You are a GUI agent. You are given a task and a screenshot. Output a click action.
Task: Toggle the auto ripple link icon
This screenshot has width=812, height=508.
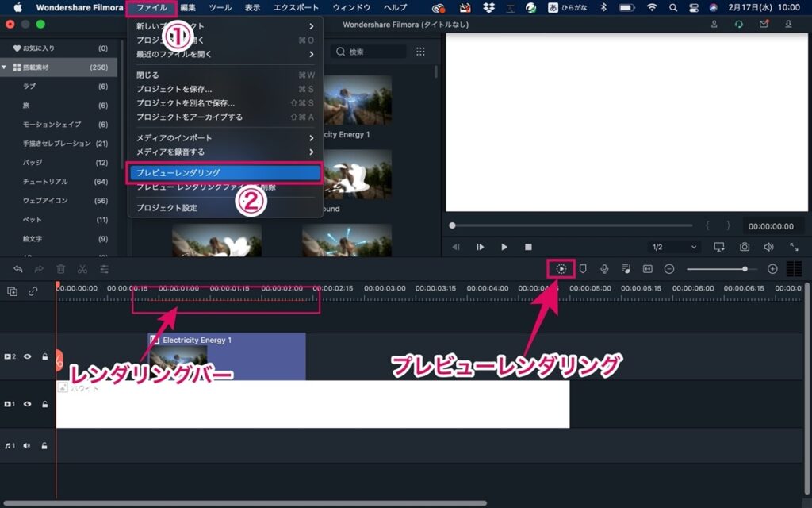coord(33,291)
